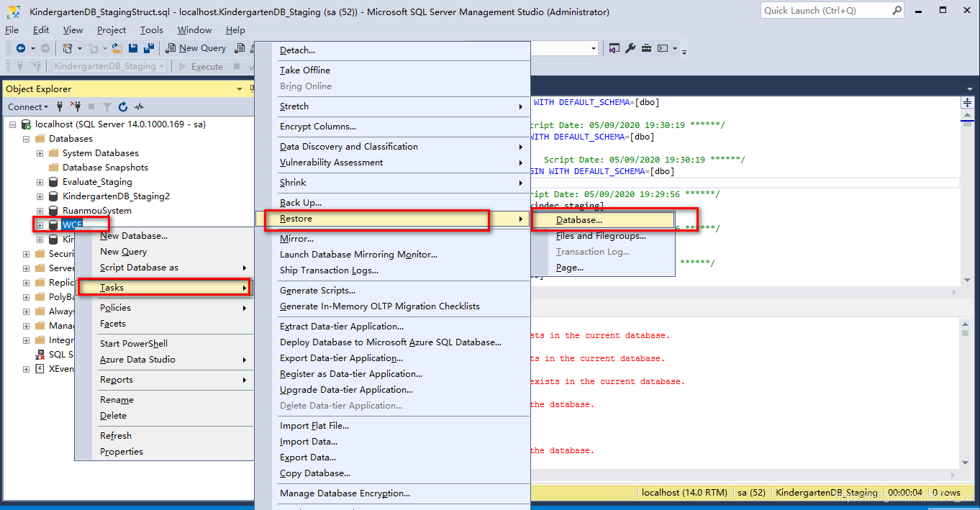Open the Connect dropdown in Object Explorer
980x510 pixels.
point(27,106)
